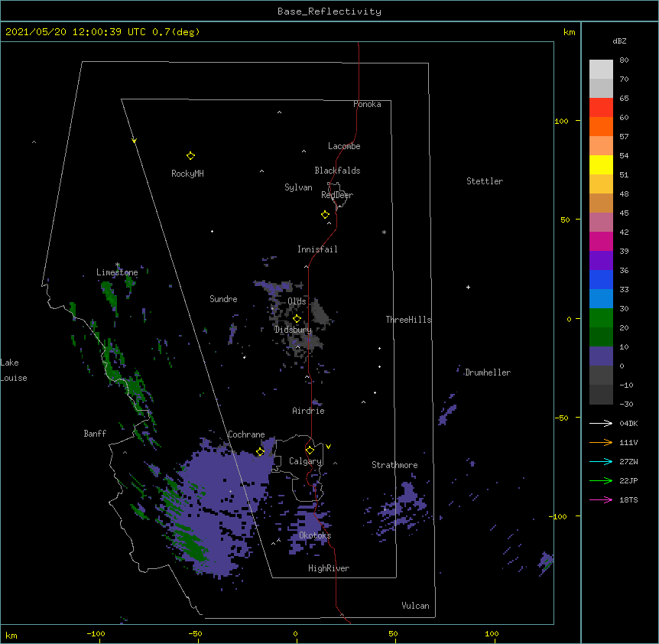
Task: Click the Didsbury label
Action: click(294, 330)
